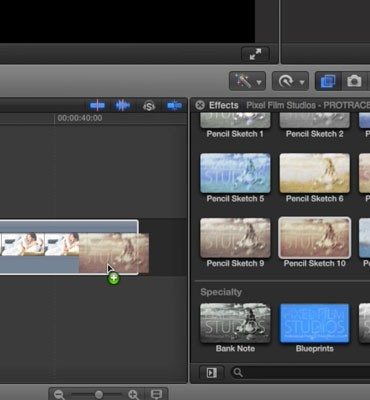Click the Blueprints label
Viewport: 370px width, 400px height.
(x=315, y=349)
